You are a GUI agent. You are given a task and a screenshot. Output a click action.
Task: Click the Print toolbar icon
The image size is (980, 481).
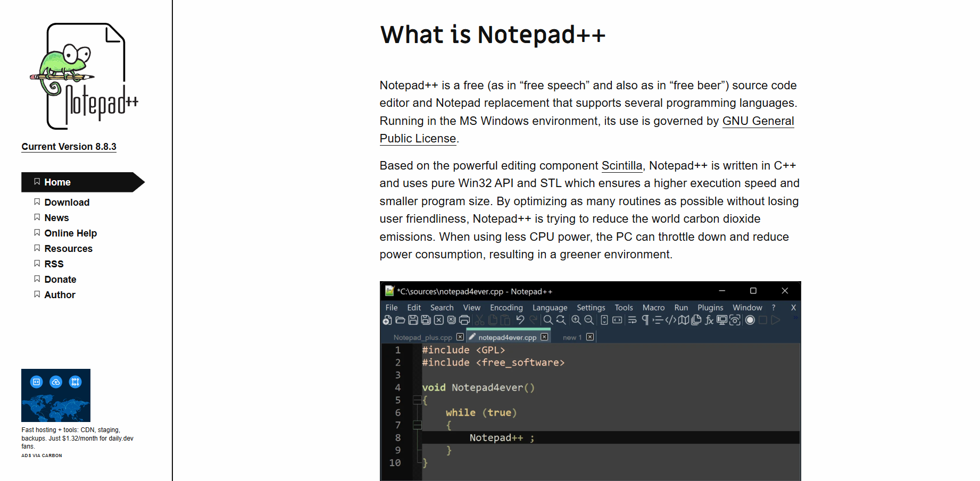coord(464,320)
